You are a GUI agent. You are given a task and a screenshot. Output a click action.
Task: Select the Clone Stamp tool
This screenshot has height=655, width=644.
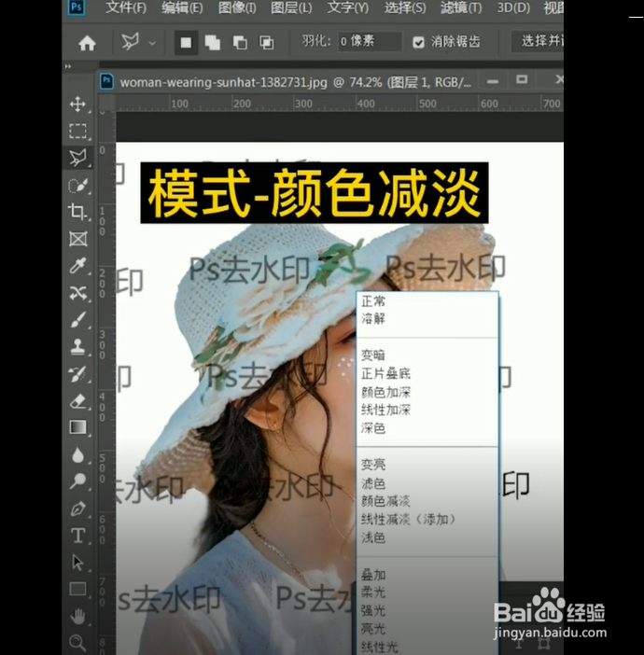pos(77,347)
